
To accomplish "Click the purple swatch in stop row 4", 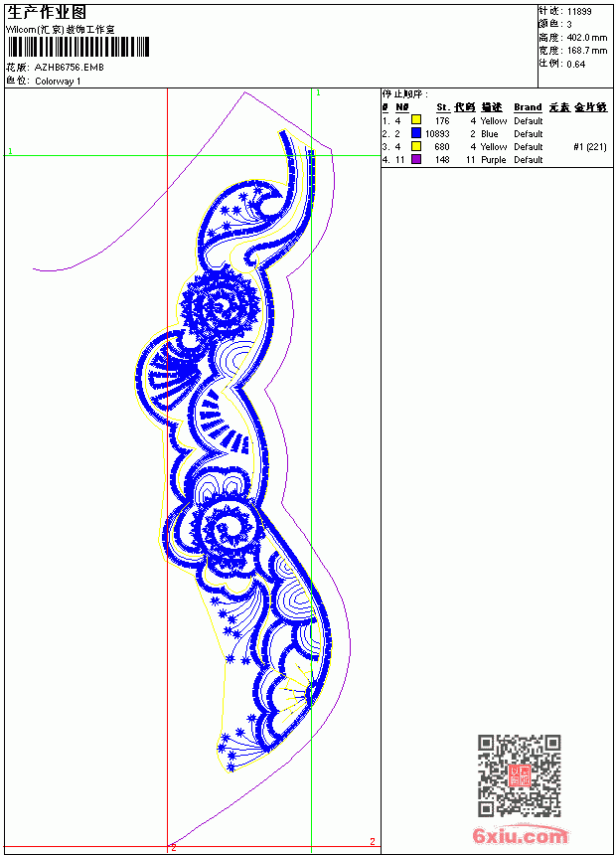I will tap(416, 160).
